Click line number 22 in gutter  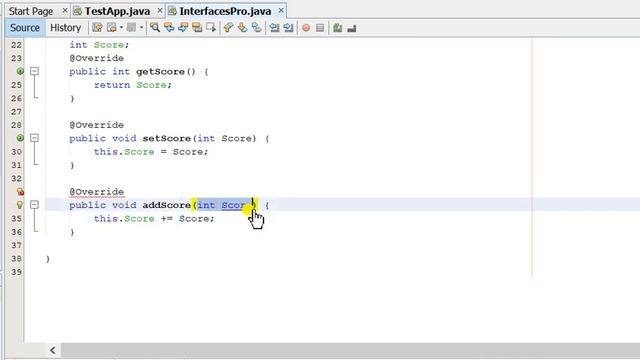[x=16, y=45]
